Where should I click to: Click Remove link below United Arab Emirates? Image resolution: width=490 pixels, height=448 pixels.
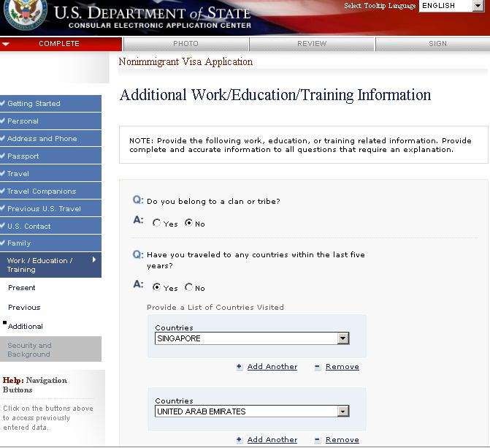click(342, 440)
